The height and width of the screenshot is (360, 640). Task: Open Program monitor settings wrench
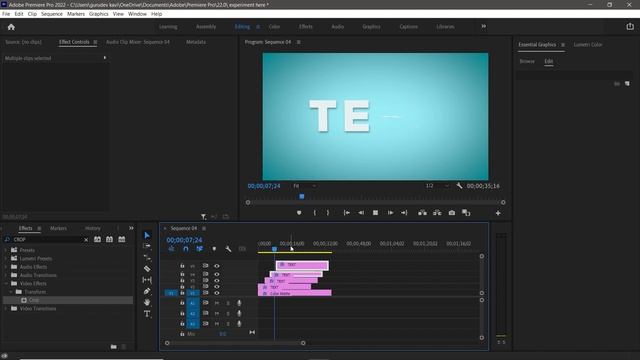459,186
